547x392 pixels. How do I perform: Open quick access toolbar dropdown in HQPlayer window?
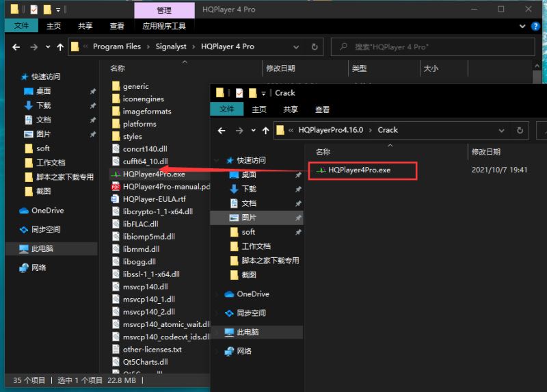click(x=58, y=10)
